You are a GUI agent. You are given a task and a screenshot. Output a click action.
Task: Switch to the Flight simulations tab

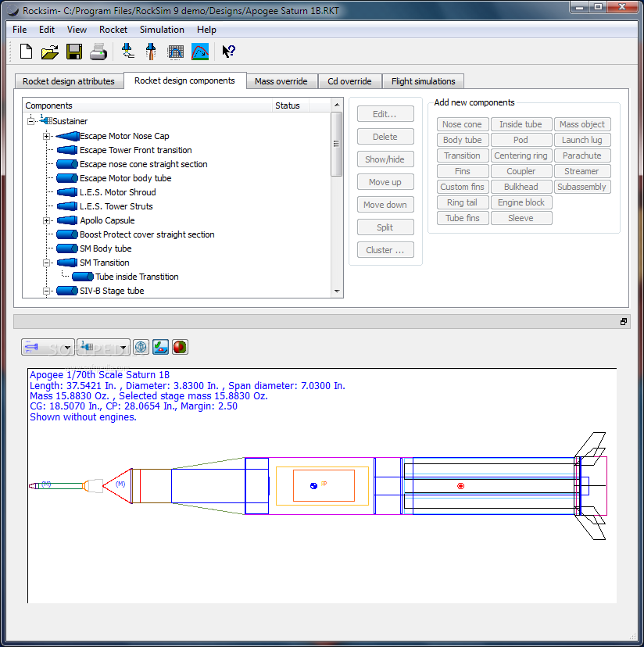tap(423, 81)
